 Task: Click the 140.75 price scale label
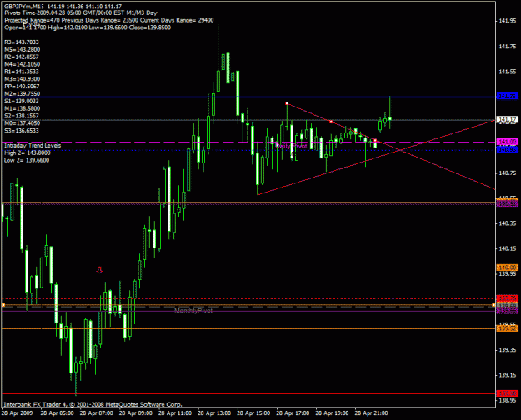[508, 172]
